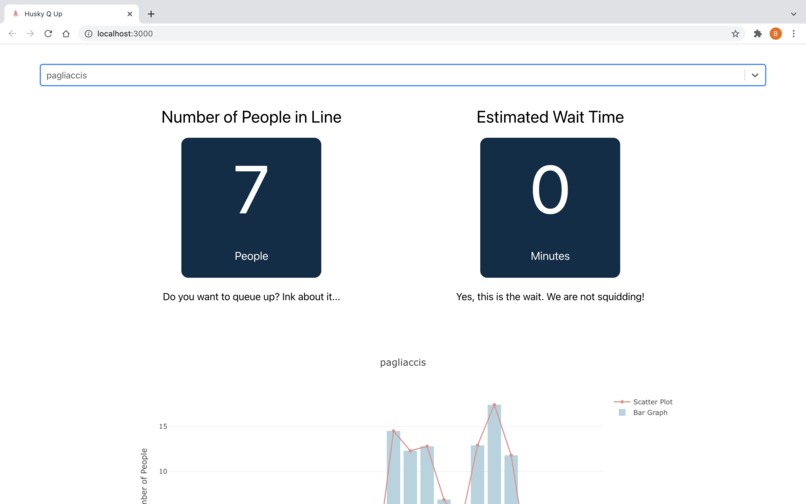Toggle the Scatter Plot legend entry

pos(643,402)
